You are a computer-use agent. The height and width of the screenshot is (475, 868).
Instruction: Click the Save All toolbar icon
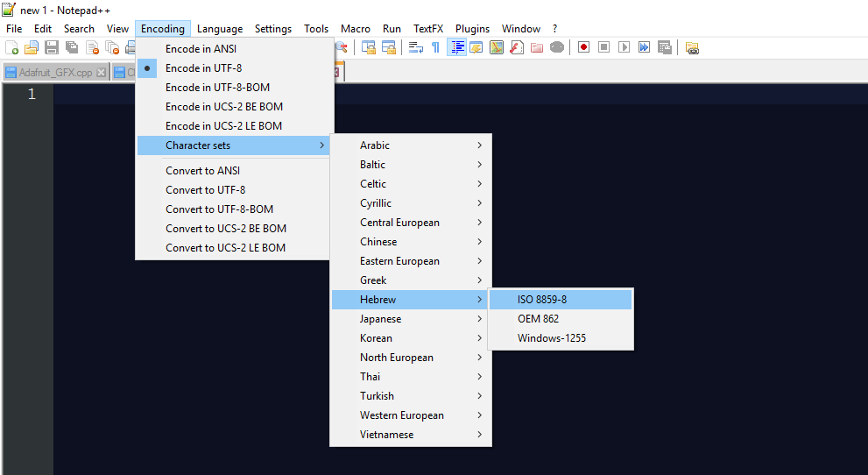72,47
